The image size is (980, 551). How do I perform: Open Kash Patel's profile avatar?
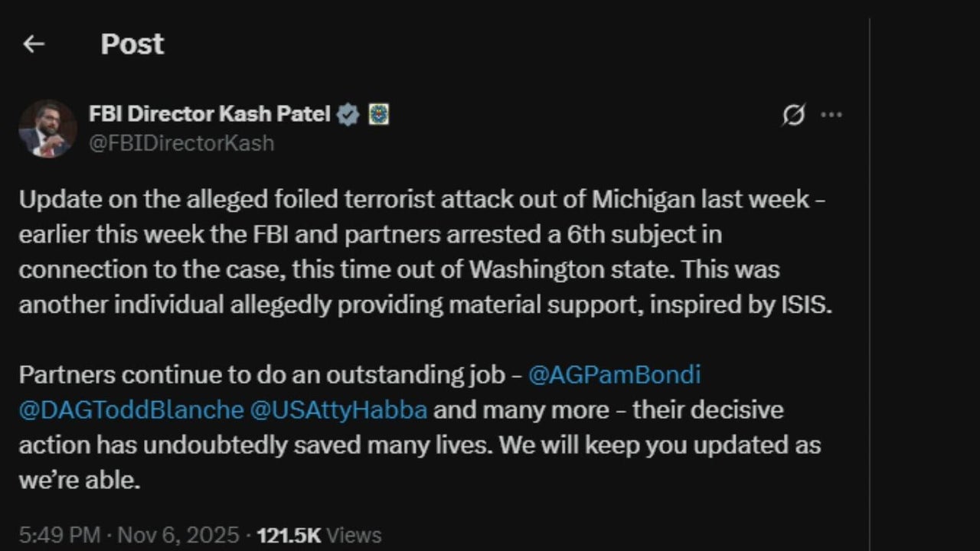tap(47, 129)
